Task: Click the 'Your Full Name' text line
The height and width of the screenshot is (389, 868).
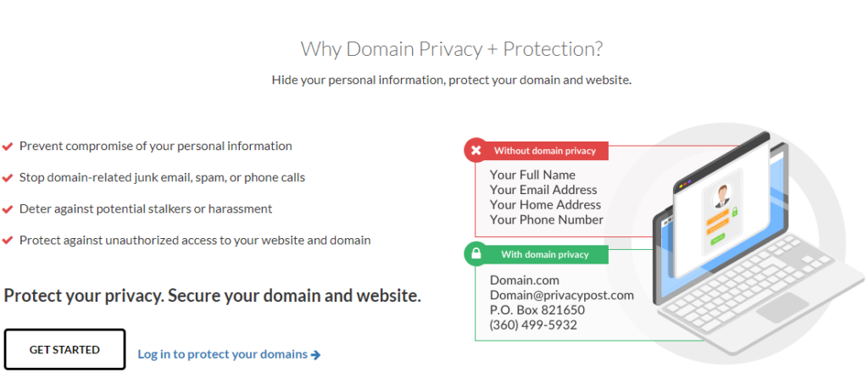Action: pos(532,175)
